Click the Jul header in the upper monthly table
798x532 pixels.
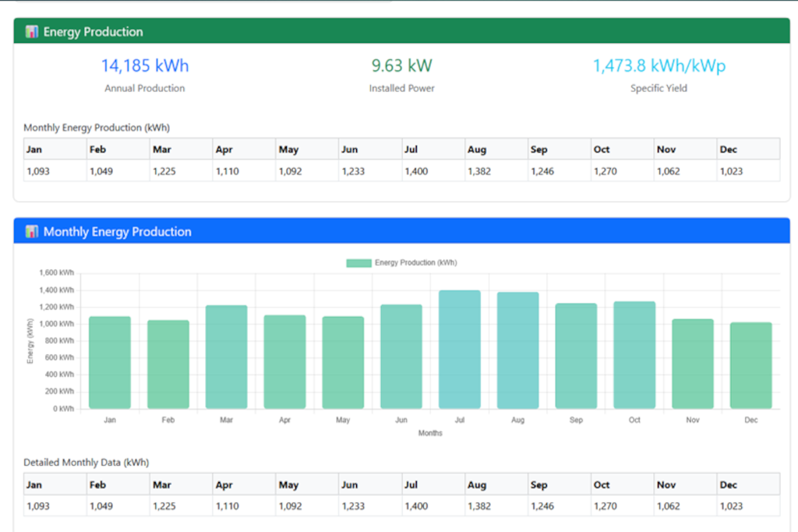point(433,149)
